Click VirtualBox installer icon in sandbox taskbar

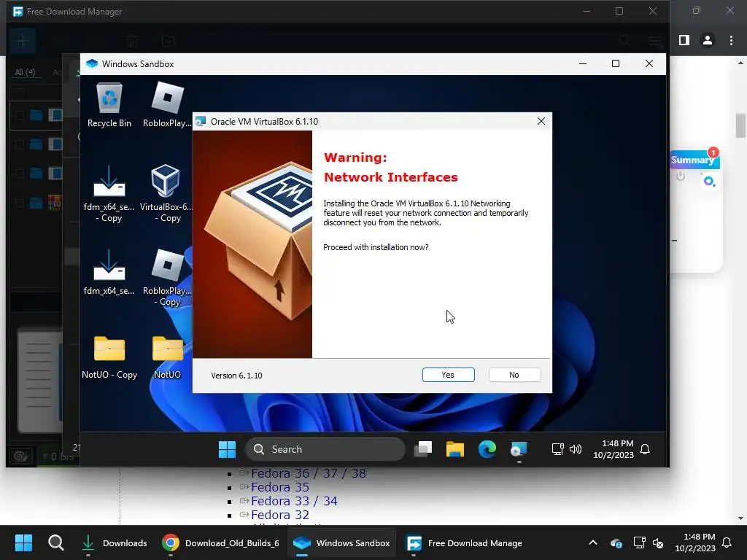[519, 449]
